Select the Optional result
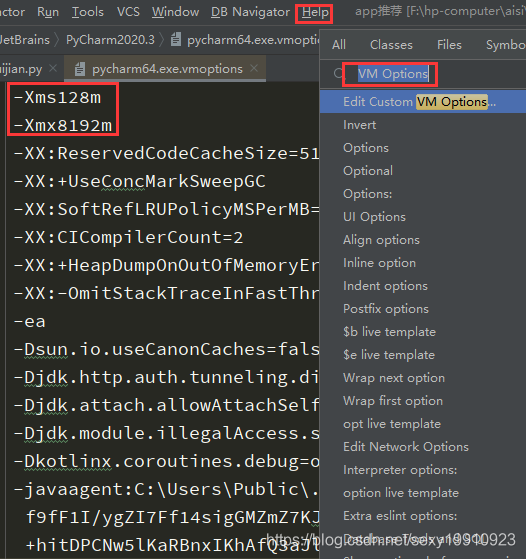This screenshot has height=559, width=526. coord(423,171)
